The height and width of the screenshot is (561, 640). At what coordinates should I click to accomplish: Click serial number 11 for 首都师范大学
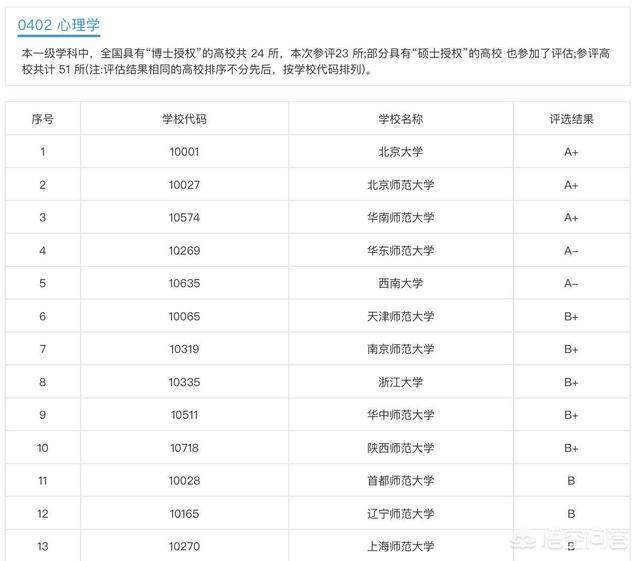pos(42,481)
